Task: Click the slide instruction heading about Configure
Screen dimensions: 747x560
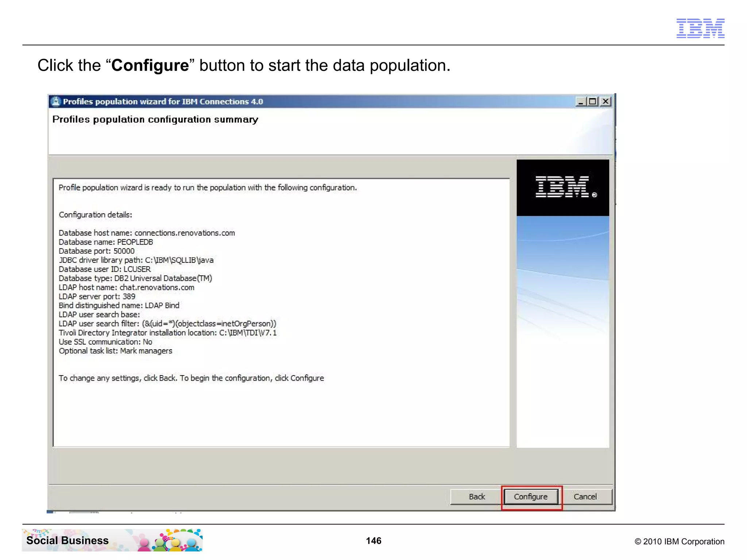Action: [x=244, y=66]
